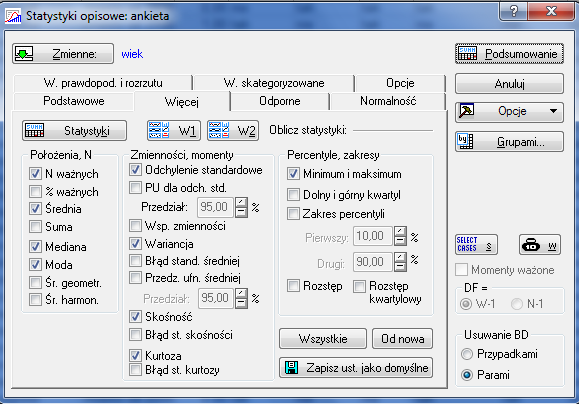Switch to the Więcej tab

182,102
